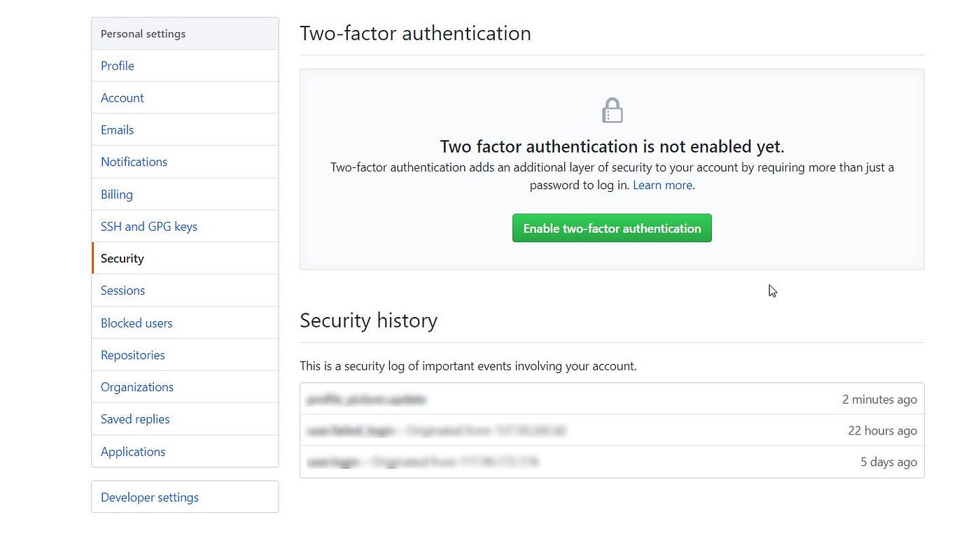Enable two-factor authentication
The width and height of the screenshot is (980, 541).
tap(612, 227)
